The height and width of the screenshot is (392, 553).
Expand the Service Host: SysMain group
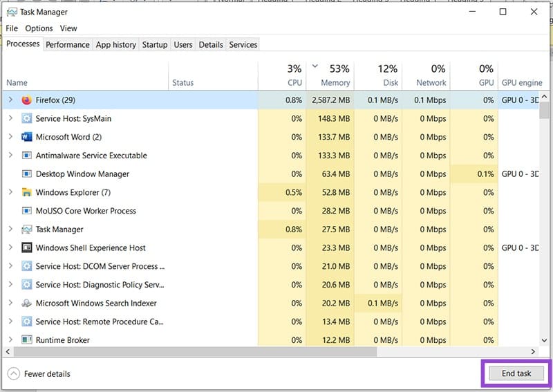click(x=10, y=118)
